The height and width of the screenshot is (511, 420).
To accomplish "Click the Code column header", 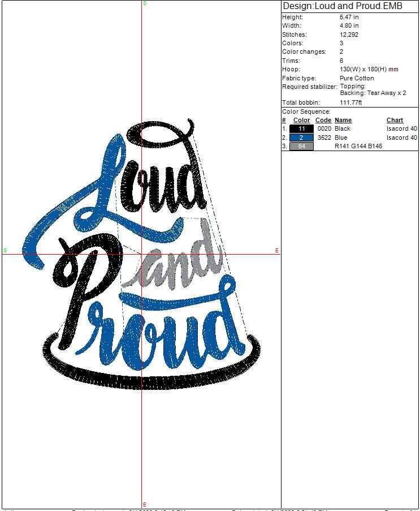I will click(x=323, y=120).
